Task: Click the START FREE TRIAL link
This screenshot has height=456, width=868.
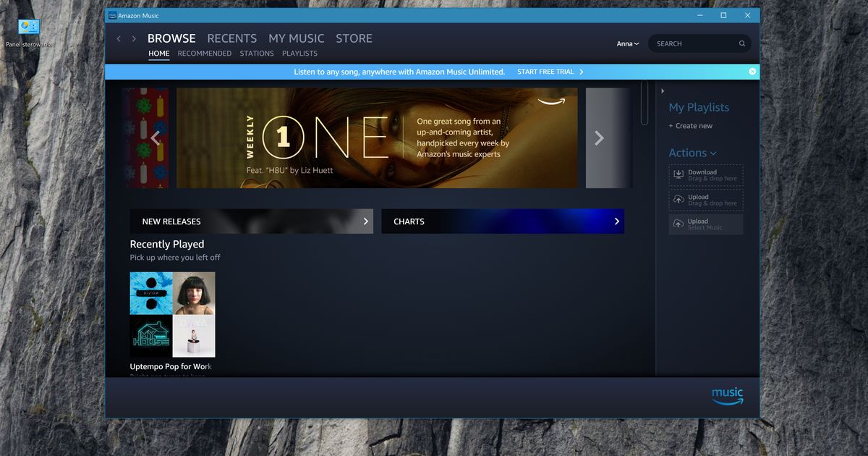Action: pyautogui.click(x=546, y=72)
